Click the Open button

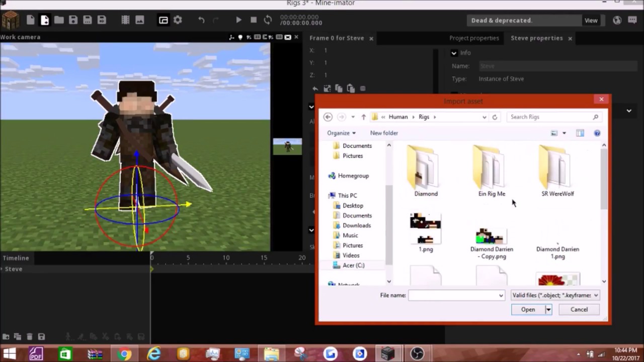528,310
